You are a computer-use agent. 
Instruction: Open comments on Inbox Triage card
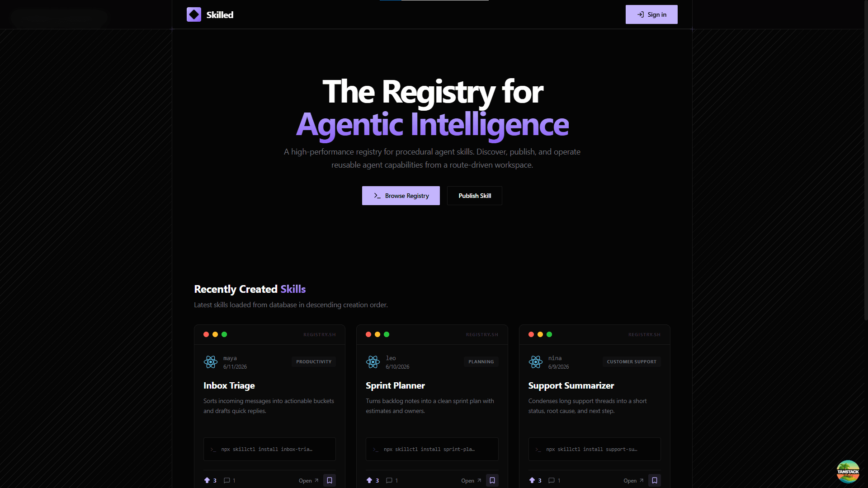pyautogui.click(x=230, y=480)
